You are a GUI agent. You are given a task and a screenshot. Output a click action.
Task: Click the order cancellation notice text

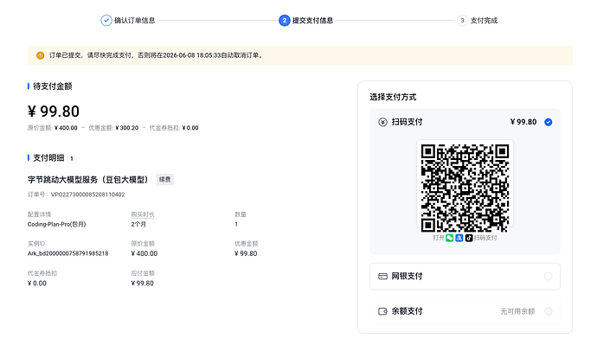[x=156, y=55]
